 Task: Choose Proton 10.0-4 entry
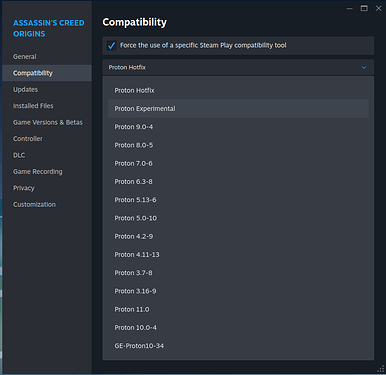click(238, 328)
